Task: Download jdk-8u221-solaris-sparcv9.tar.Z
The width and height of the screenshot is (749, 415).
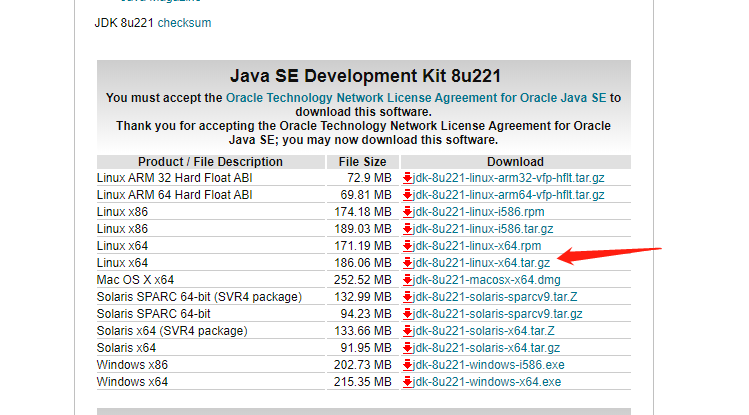Action: (x=495, y=297)
